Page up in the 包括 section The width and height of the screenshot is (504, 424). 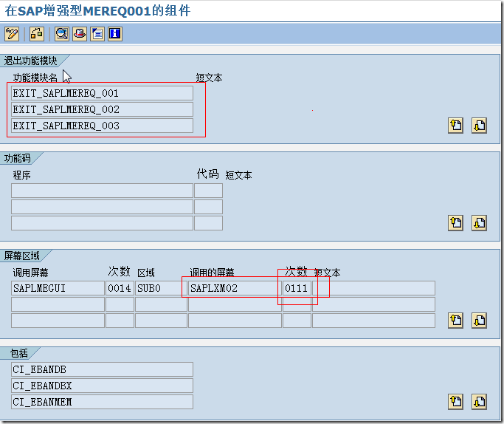coord(456,402)
